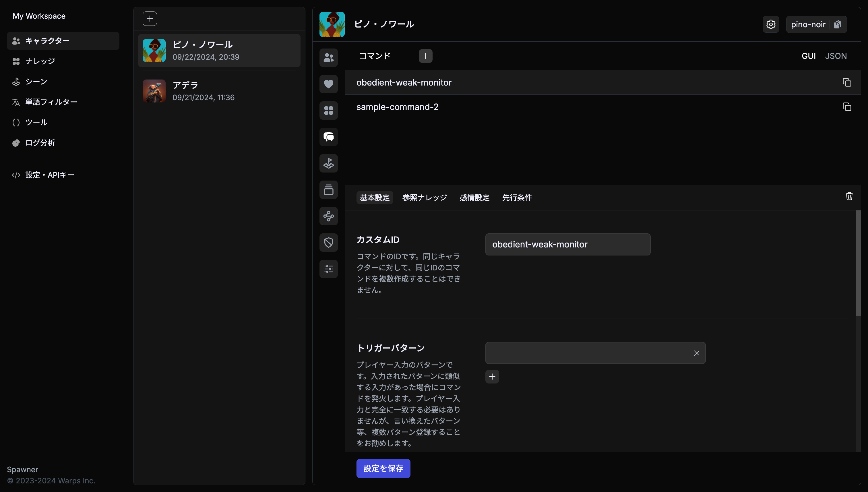Open the heart emotion icon in character sidebar
This screenshot has height=492, width=868.
328,84
